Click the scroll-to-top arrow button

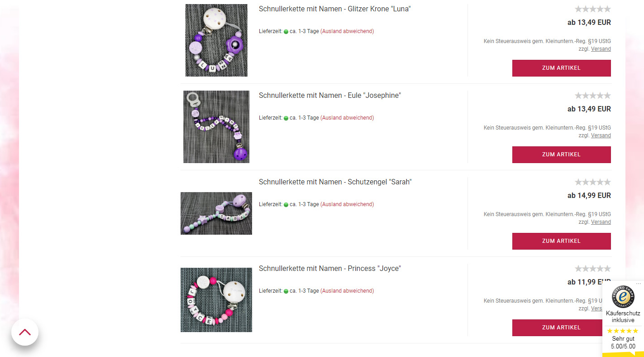coord(25,332)
